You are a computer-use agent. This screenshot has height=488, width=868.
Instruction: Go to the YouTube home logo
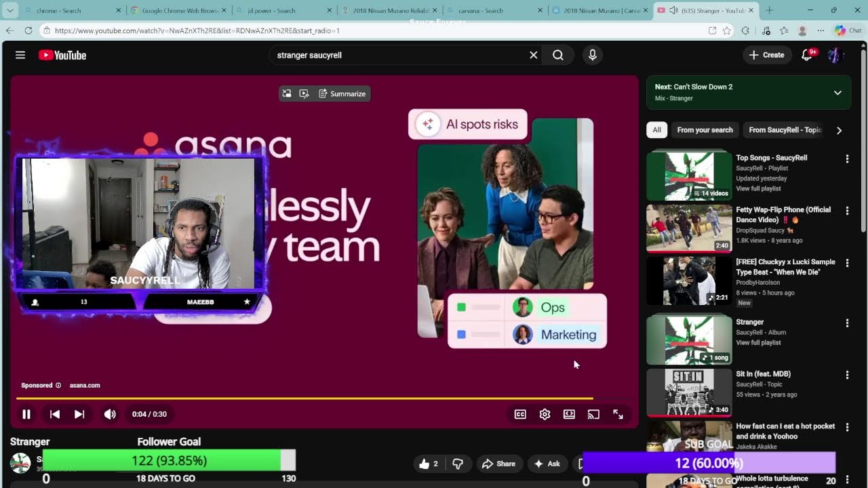pyautogui.click(x=62, y=55)
